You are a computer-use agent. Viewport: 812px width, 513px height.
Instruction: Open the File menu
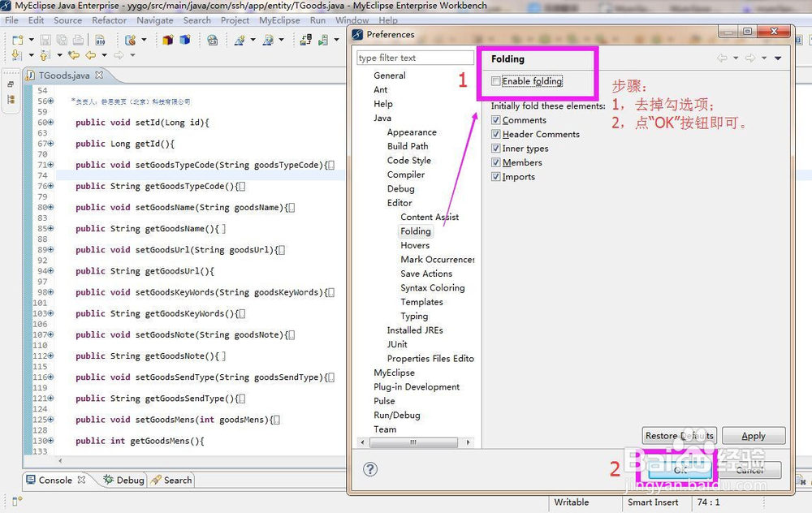tap(11, 20)
